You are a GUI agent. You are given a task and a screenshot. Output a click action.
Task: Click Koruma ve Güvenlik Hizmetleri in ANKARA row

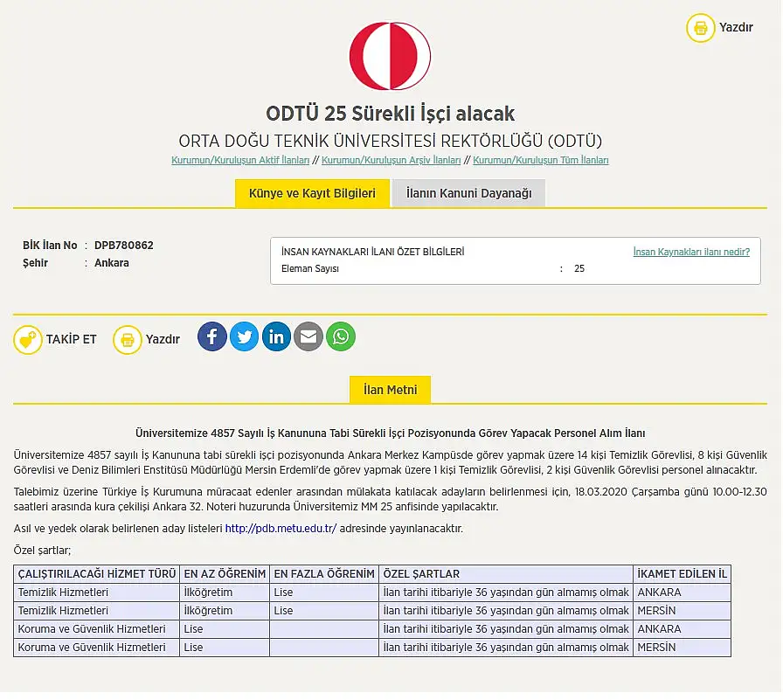coord(96,629)
